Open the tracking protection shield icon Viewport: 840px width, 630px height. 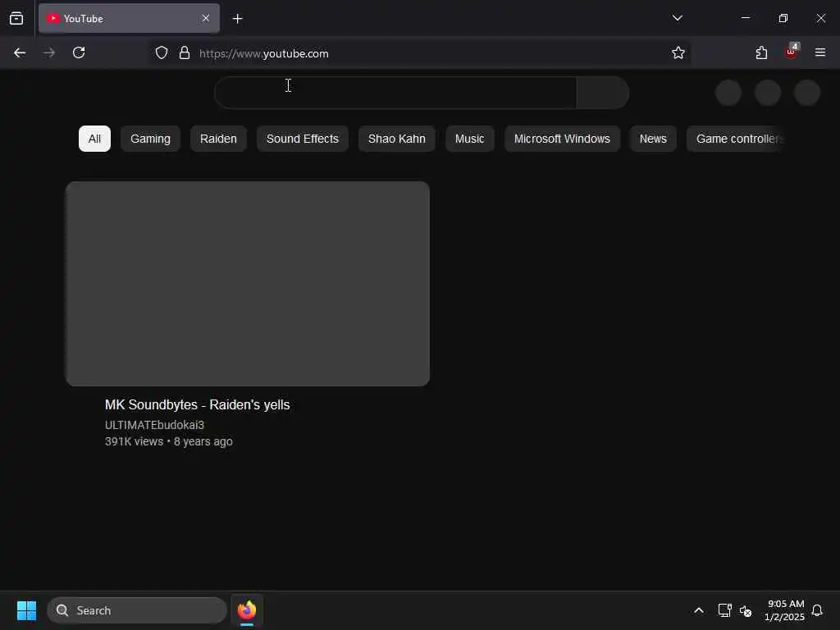coord(162,52)
